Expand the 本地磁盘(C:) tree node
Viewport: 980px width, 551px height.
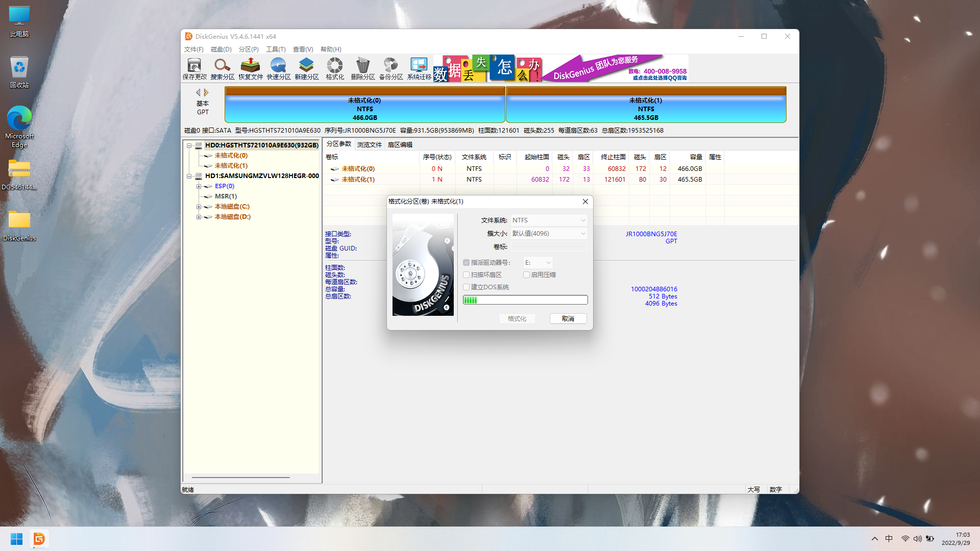point(199,207)
